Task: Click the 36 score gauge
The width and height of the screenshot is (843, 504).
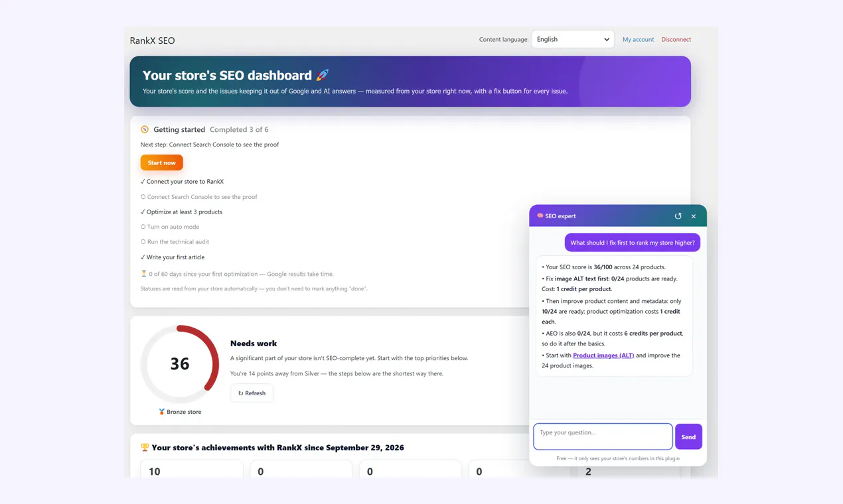Action: [x=180, y=363]
